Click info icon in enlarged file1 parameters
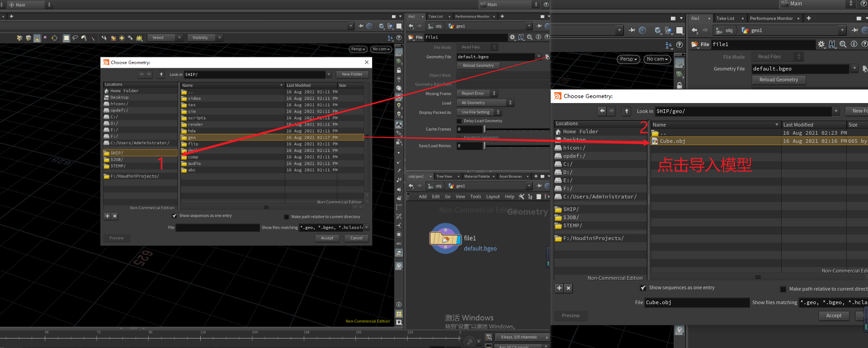Viewport: 868px width, 348px height. pyautogui.click(x=854, y=44)
